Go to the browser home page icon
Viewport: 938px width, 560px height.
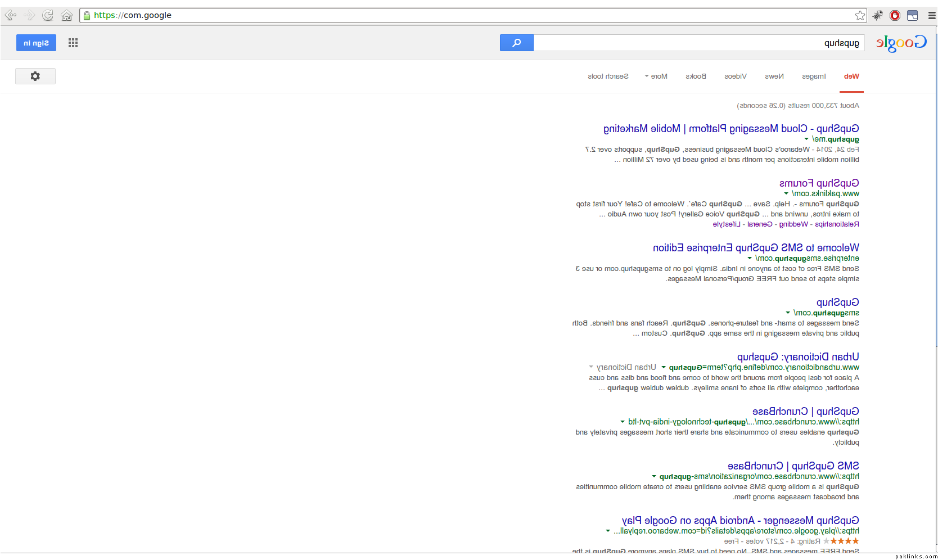pos(66,15)
